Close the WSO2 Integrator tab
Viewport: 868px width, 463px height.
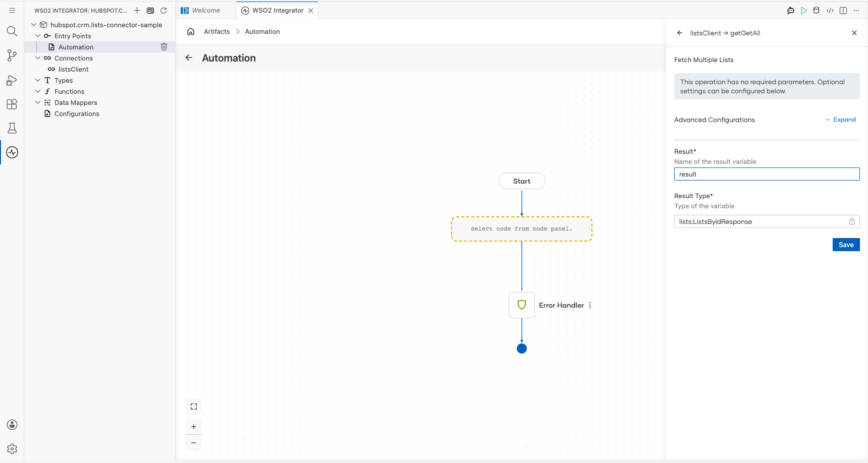click(311, 10)
